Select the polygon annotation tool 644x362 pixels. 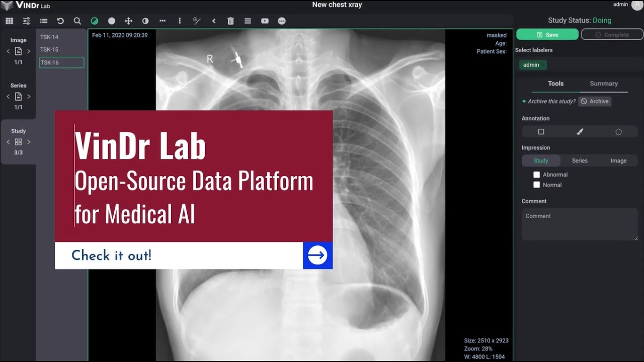(619, 132)
